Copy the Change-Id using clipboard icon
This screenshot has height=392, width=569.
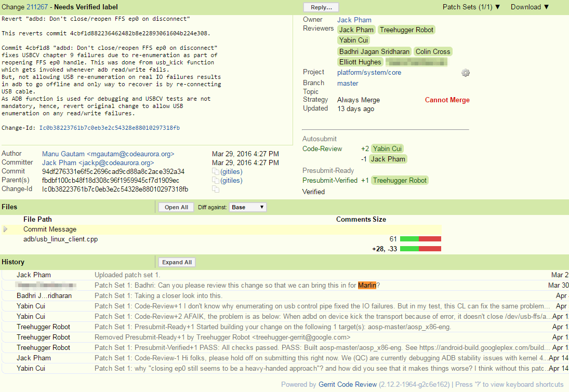[x=215, y=190]
